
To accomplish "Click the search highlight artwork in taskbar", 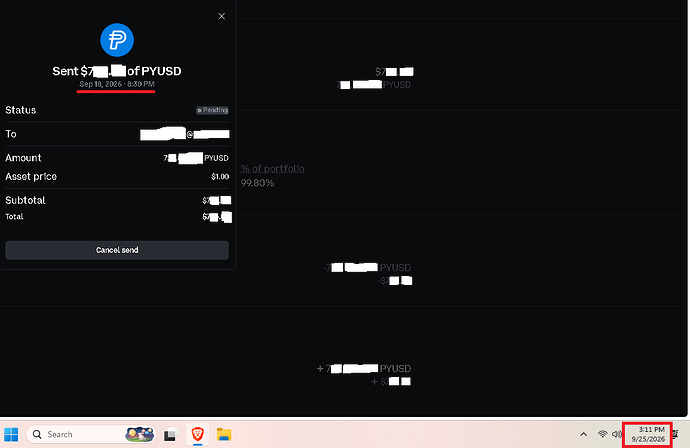I will pyautogui.click(x=140, y=434).
